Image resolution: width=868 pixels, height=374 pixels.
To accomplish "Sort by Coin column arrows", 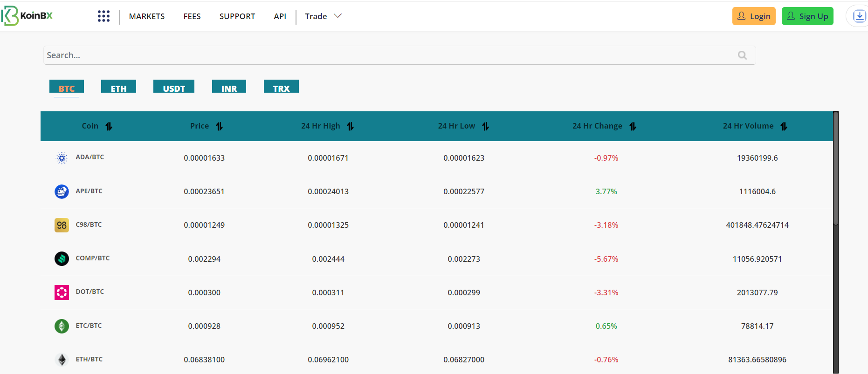I will [x=109, y=126].
